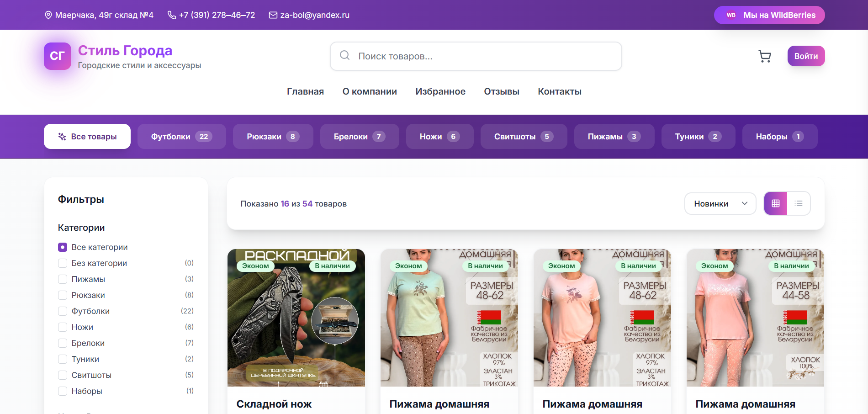The width and height of the screenshot is (868, 414).
Task: Open the Новинки sort dropdown
Action: [720, 203]
